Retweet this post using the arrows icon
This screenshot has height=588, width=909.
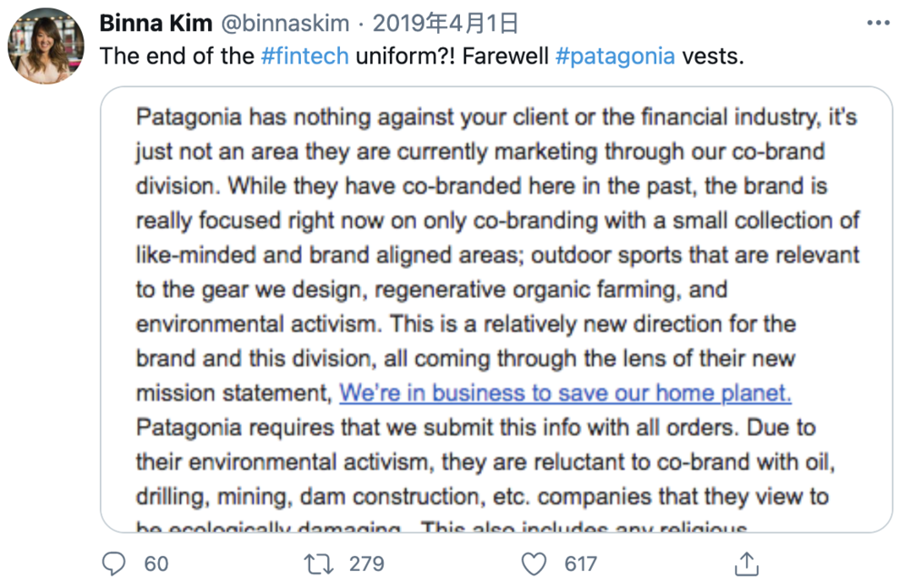point(318,563)
